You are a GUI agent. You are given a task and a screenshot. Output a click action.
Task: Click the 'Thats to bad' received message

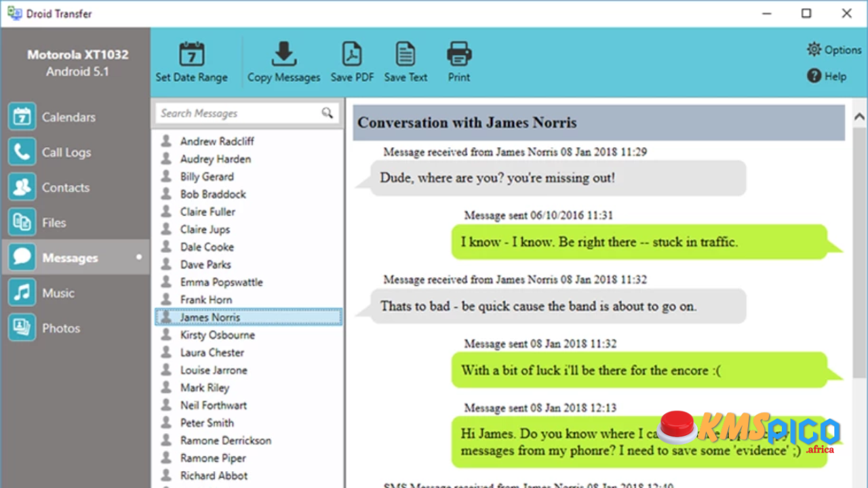(557, 306)
